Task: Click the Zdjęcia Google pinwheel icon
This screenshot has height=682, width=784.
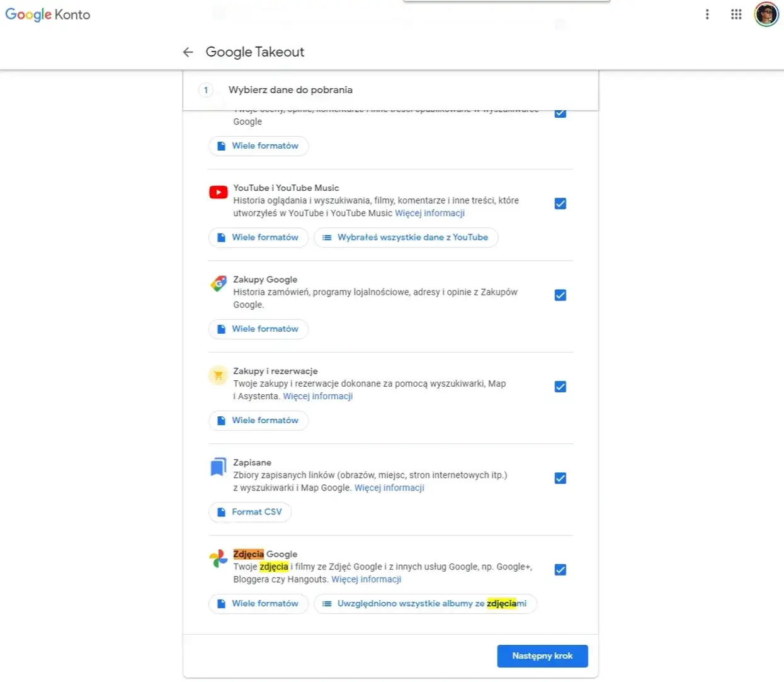Action: click(218, 558)
